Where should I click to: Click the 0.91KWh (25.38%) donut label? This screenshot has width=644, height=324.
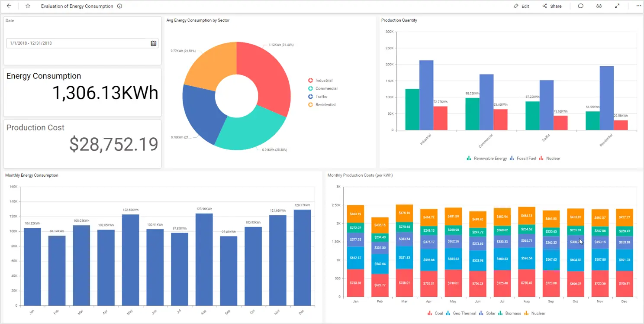(x=274, y=150)
